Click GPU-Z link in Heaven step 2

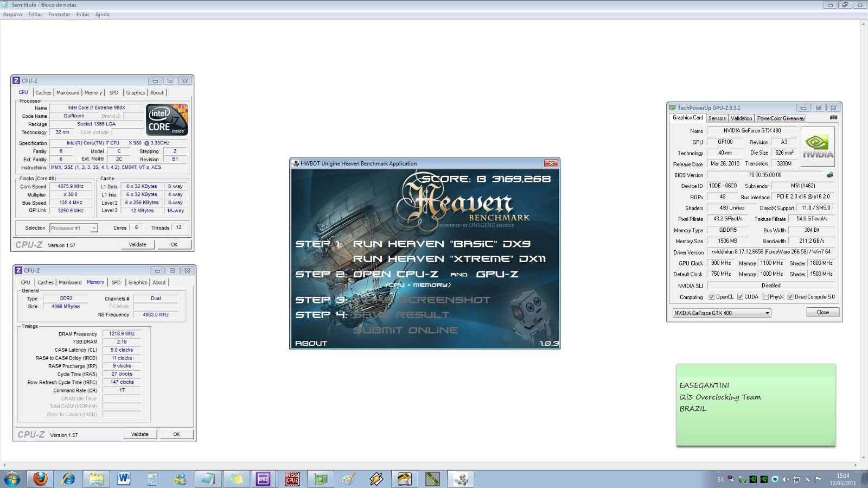click(497, 274)
